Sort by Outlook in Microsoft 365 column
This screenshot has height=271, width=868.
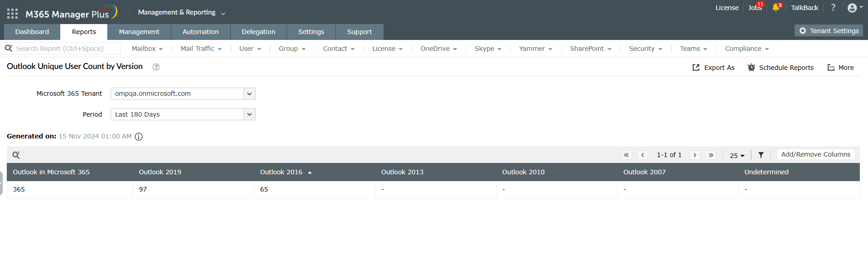click(51, 172)
